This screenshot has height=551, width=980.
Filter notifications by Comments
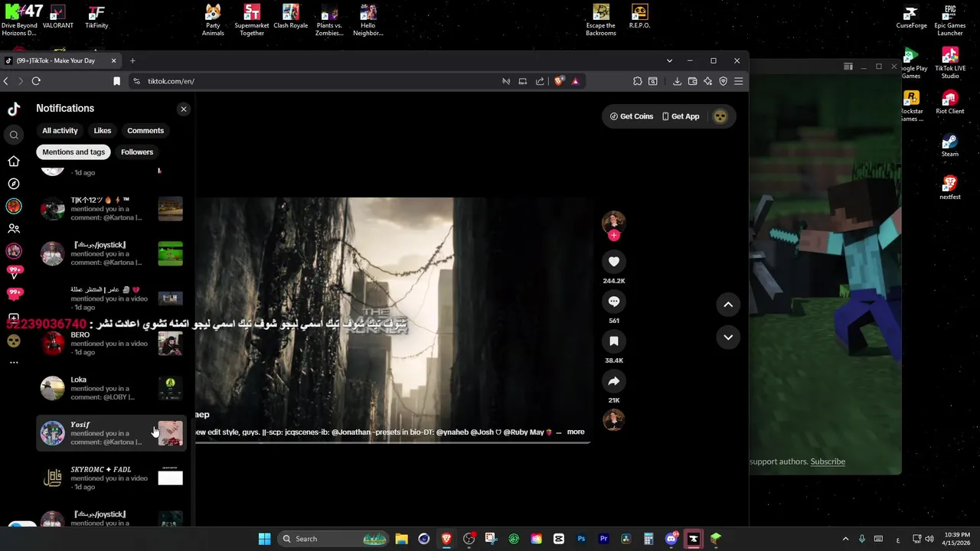(x=145, y=131)
